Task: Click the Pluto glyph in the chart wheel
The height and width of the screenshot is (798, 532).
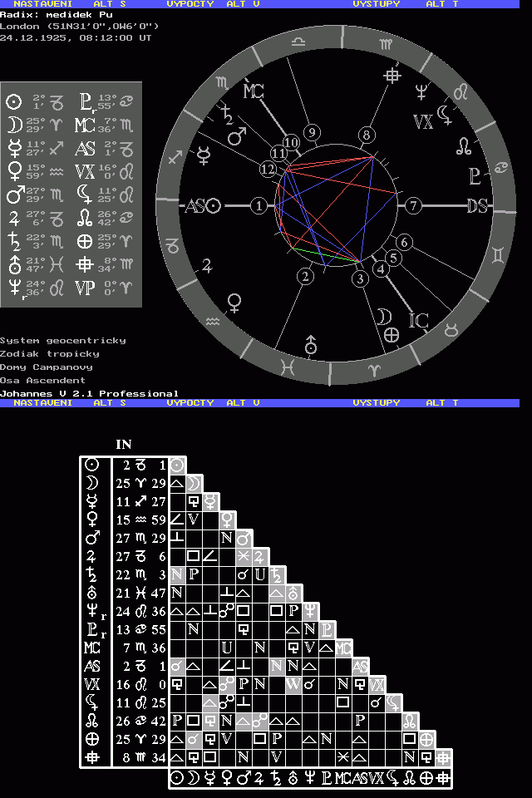Action: [475, 175]
